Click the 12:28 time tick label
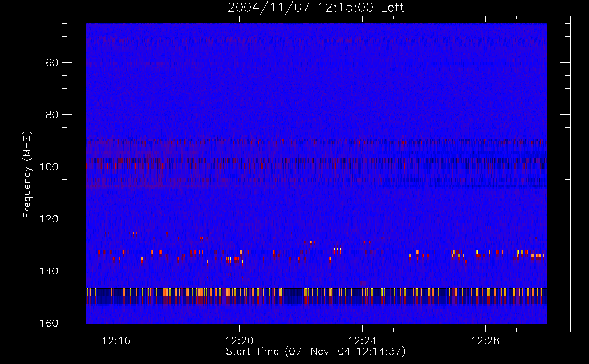 point(485,341)
